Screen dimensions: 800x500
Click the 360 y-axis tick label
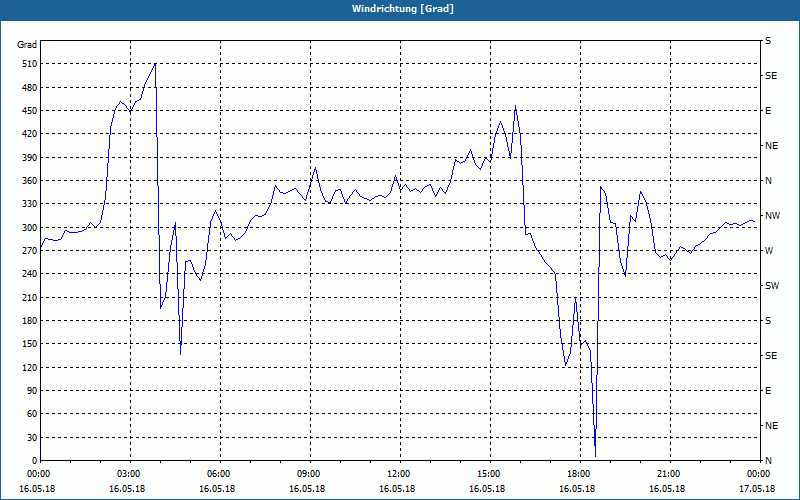pyautogui.click(x=28, y=181)
